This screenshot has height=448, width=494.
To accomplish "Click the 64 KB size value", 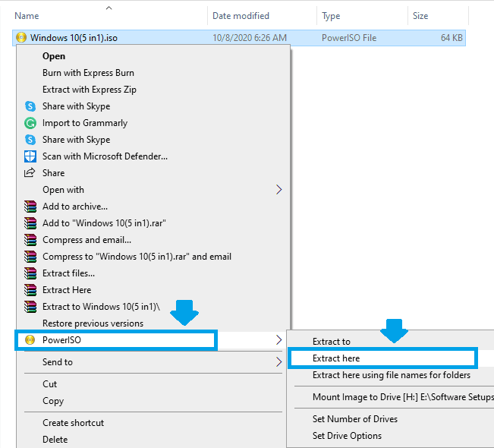I will click(x=452, y=38).
